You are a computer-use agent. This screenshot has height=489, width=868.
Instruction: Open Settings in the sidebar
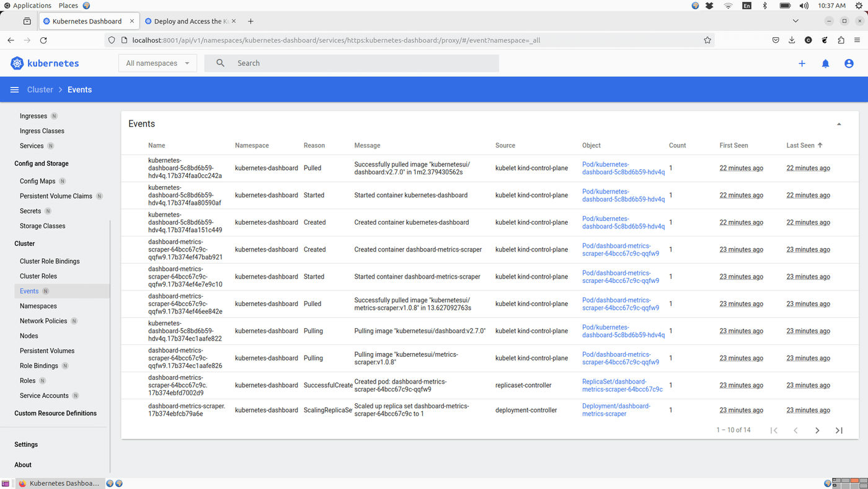click(x=26, y=444)
